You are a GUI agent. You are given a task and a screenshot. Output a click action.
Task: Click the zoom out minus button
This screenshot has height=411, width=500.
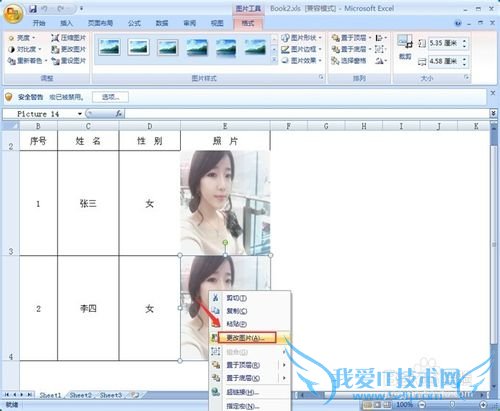[422, 405]
